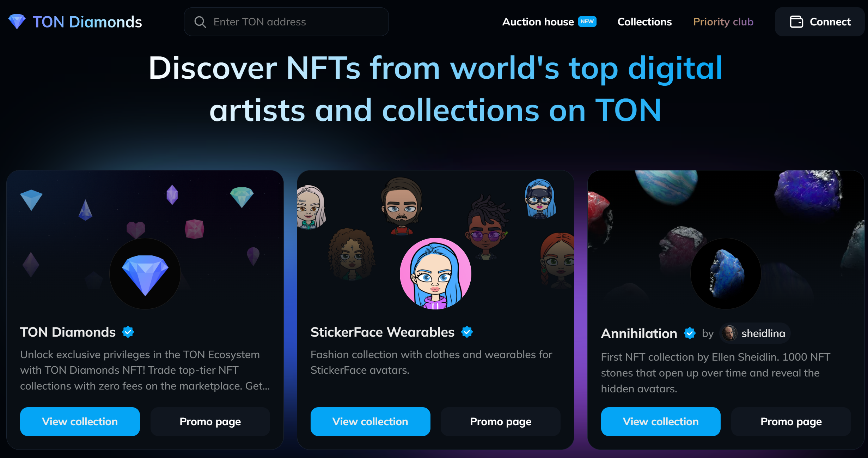The image size is (868, 458).
Task: Click the verified badge next to Annihilation
Action: pos(689,333)
